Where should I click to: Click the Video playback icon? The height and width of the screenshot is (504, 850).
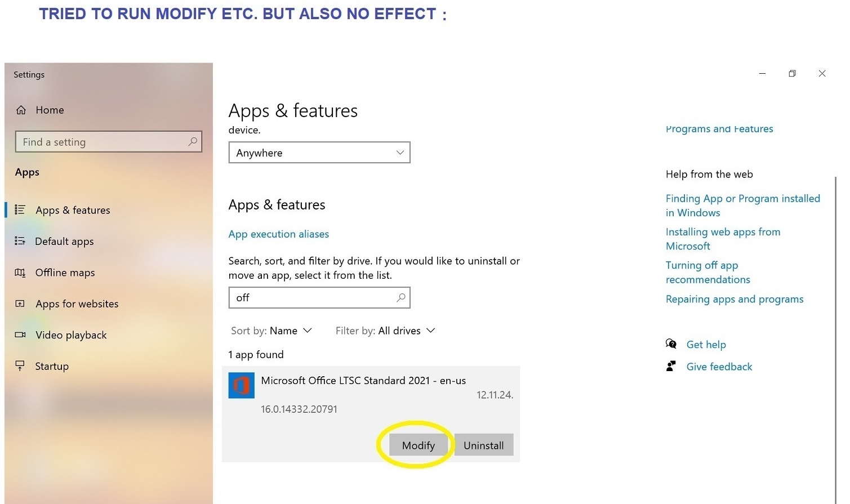coord(20,334)
